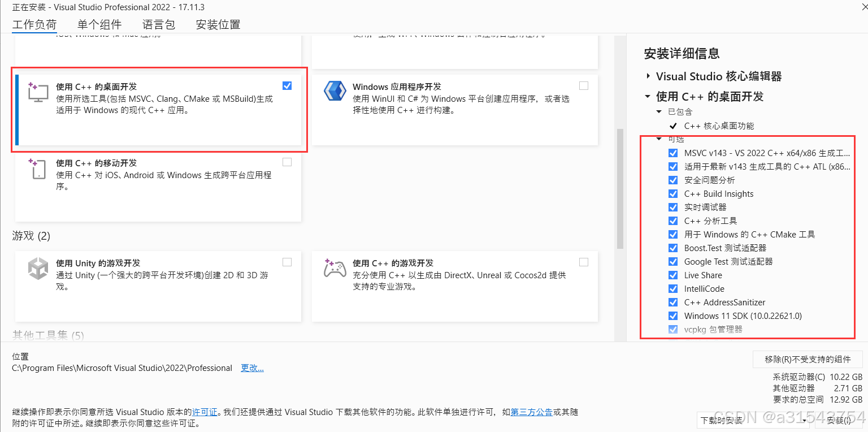868x432 pixels.
Task: Check the 使用 C++ 的游戏开发 checkbox
Action: pos(584,262)
